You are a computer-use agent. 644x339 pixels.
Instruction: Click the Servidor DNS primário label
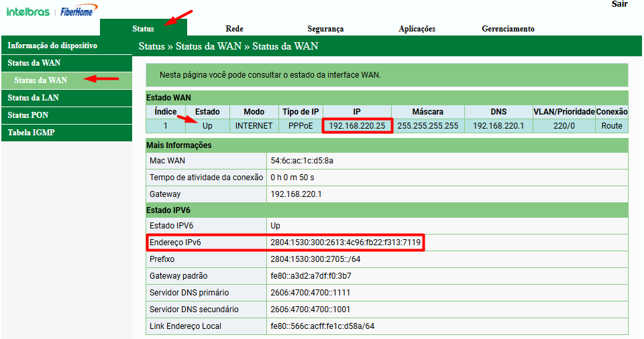pyautogui.click(x=189, y=293)
